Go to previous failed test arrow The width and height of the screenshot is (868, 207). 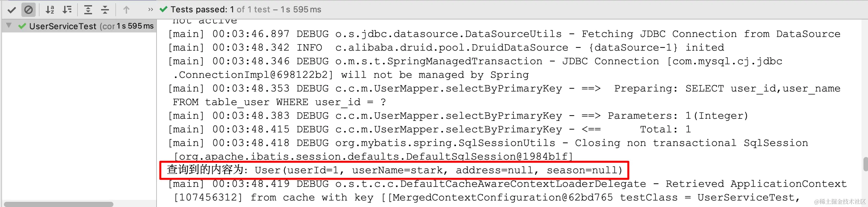[126, 10]
